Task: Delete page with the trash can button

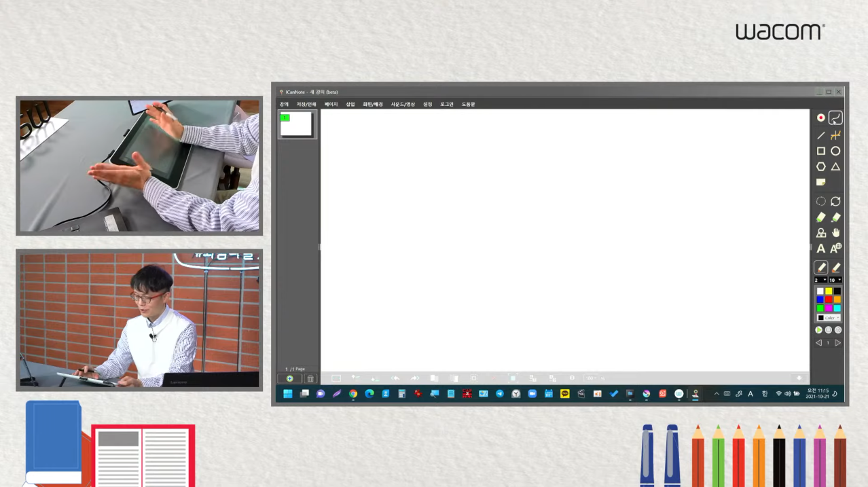Action: tap(310, 378)
